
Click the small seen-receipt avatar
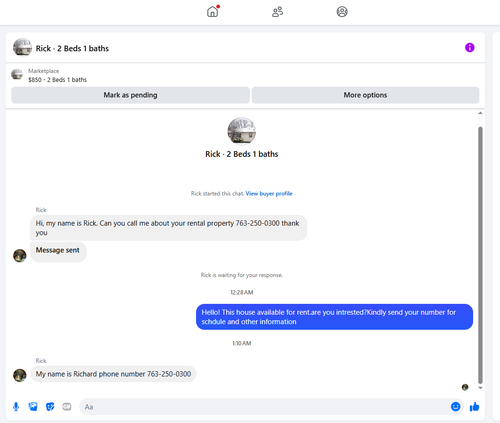465,387
